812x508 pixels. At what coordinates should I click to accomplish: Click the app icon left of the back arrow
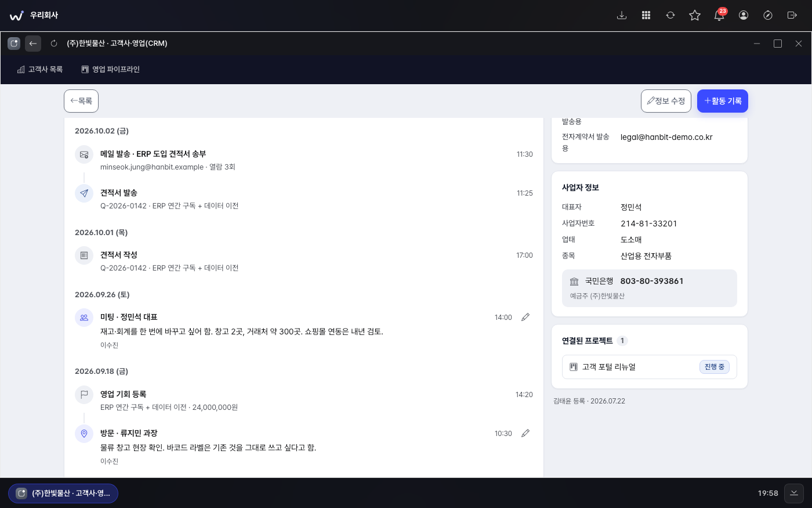[x=14, y=44]
